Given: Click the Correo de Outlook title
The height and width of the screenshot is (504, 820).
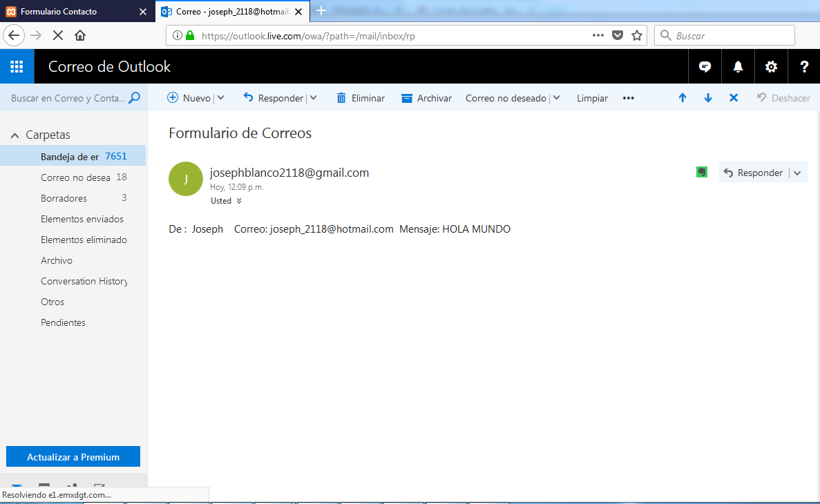Looking at the screenshot, I should coord(109,66).
